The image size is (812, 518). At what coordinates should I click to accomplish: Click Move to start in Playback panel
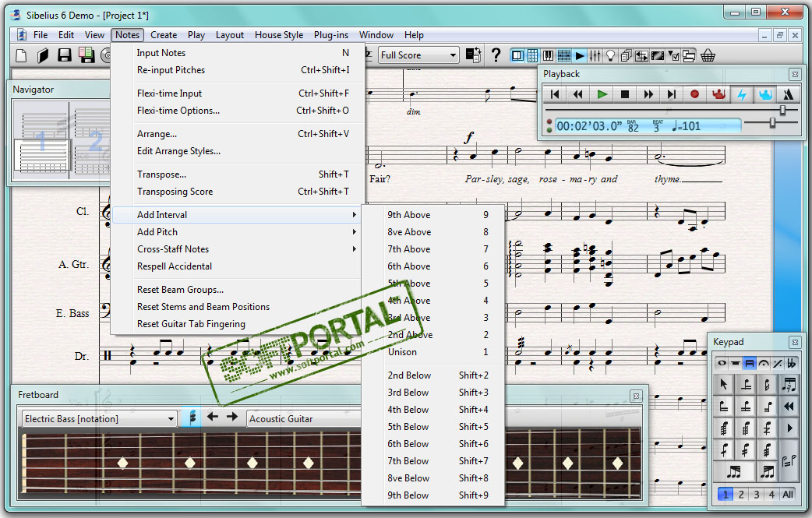point(555,94)
